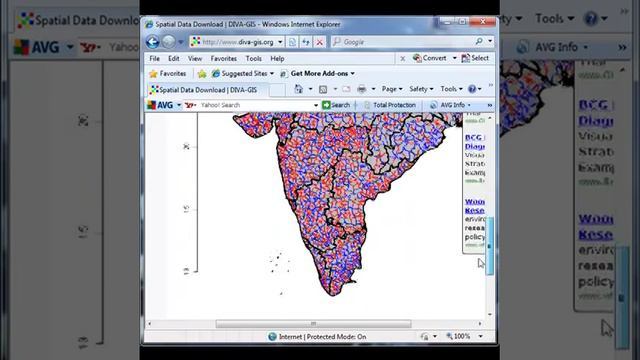Expand the Convert dropdown arrow
The height and width of the screenshot is (360, 640).
(x=454, y=58)
